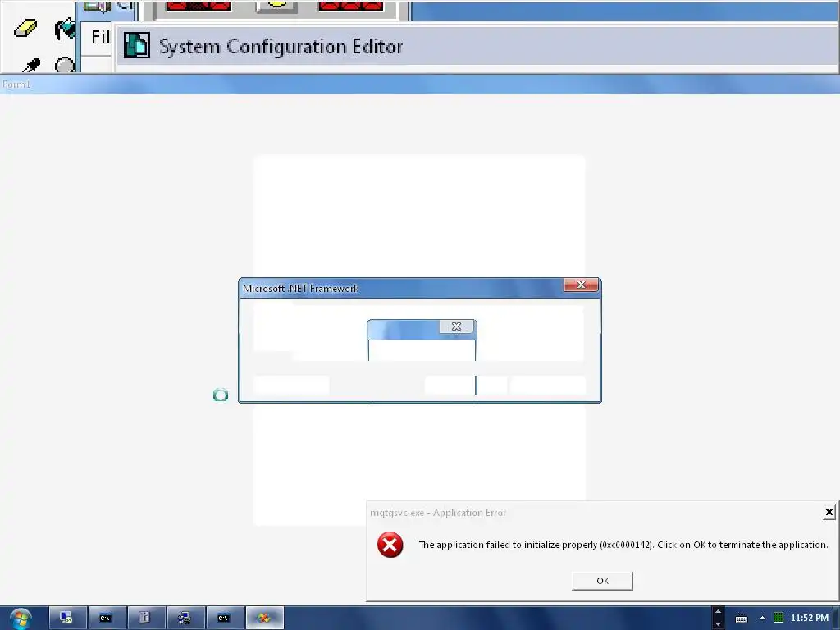Open the partially visible File menu
Screen dimensions: 840x630
pyautogui.click(x=100, y=37)
